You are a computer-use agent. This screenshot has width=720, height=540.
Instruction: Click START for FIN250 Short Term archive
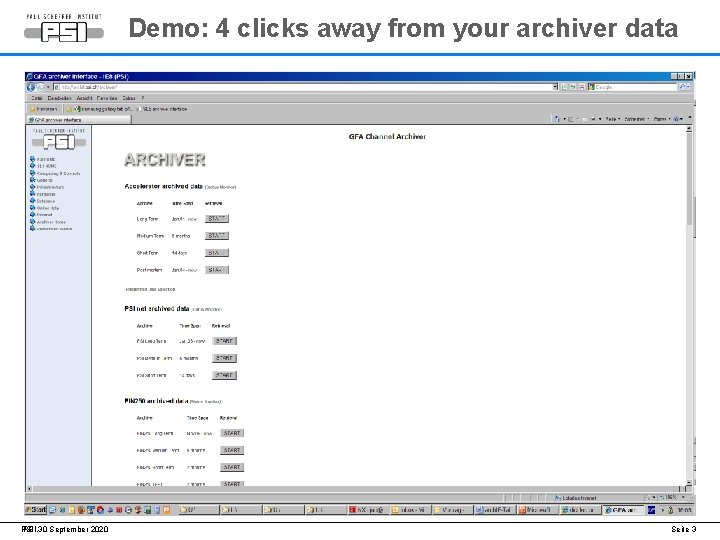(232, 467)
